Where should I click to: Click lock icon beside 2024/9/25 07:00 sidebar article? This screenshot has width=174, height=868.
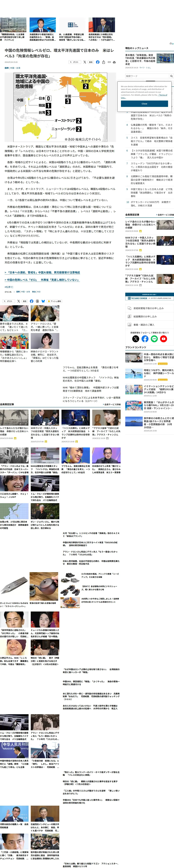[141, 250]
